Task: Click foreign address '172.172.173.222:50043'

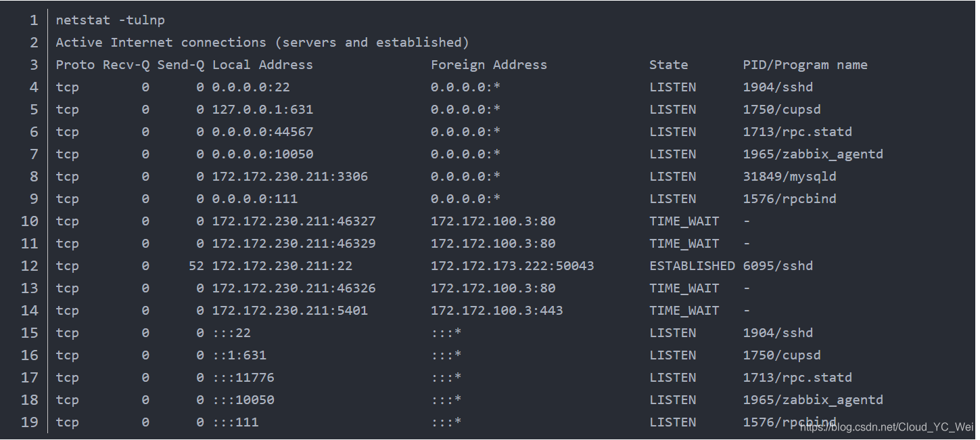Action: coord(513,266)
